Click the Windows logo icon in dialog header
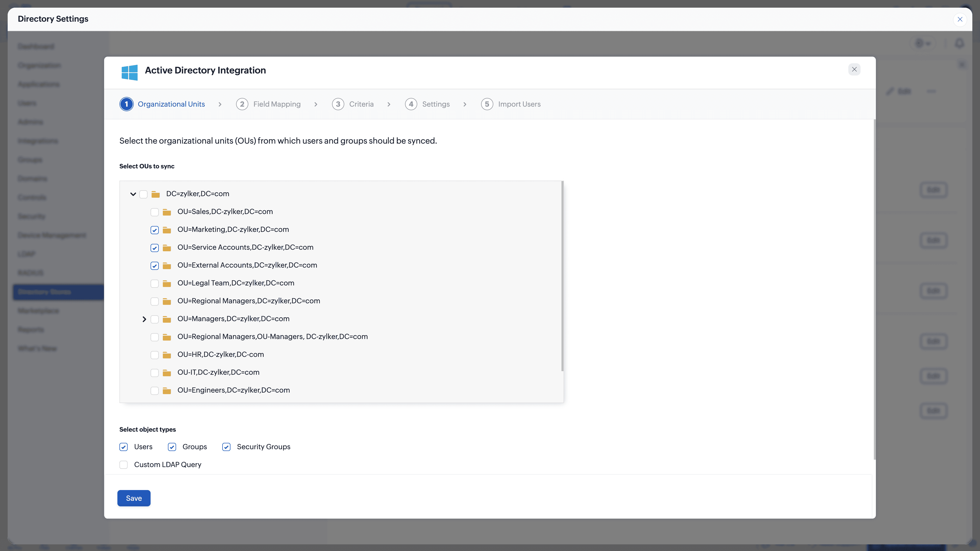 (129, 72)
